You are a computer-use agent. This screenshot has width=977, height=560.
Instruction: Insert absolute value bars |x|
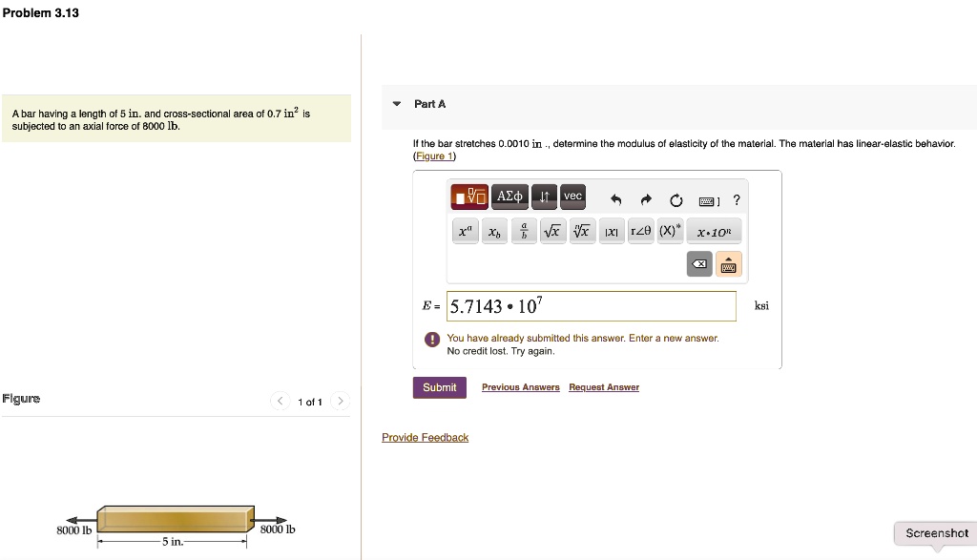(612, 231)
